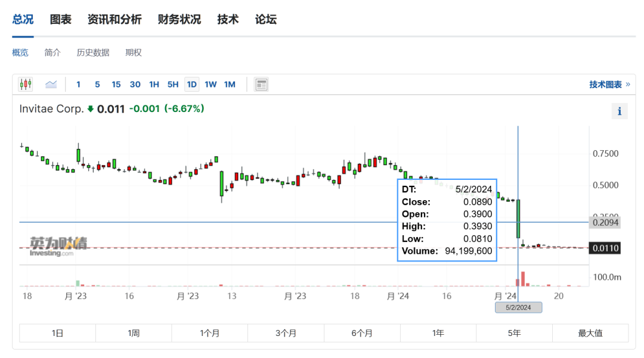
Task: Click the blue info icon
Action: 620,111
